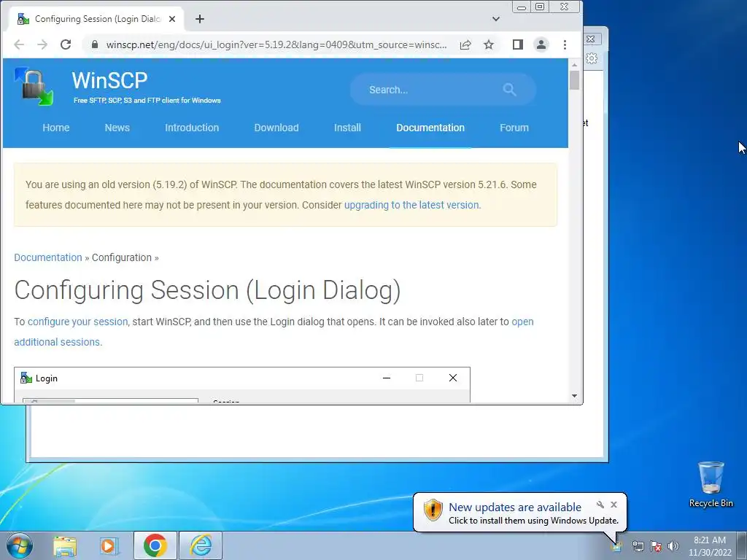Open the Windows Start menu
The height and width of the screenshot is (560, 747).
[x=20, y=545]
